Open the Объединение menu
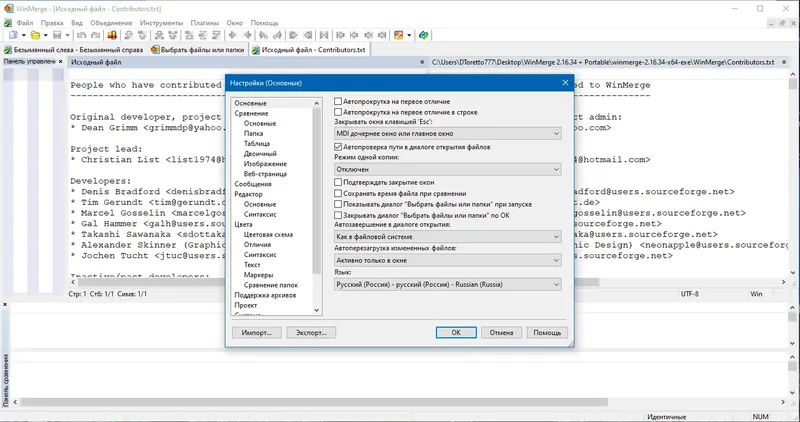Image resolution: width=800 pixels, height=422 pixels. (x=111, y=23)
